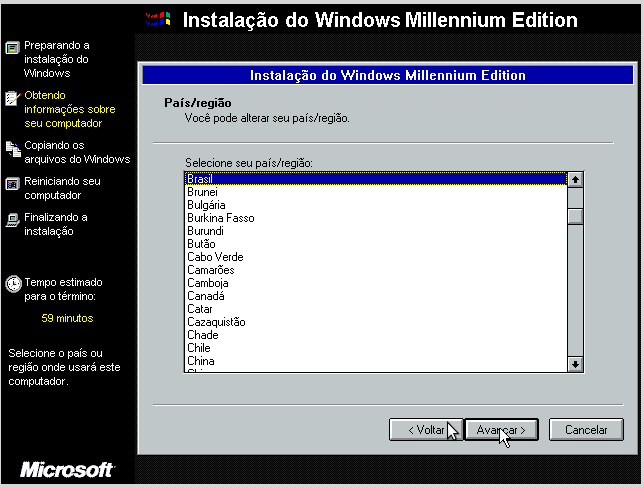Cancel setup with the Cancelar button
644x487 pixels.
(586, 430)
